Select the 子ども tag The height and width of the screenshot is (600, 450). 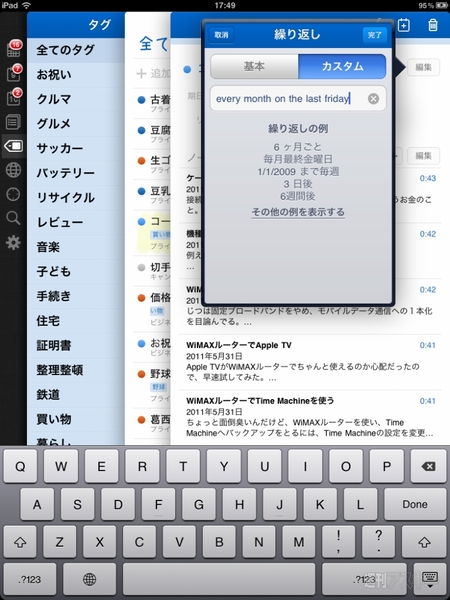(x=76, y=271)
